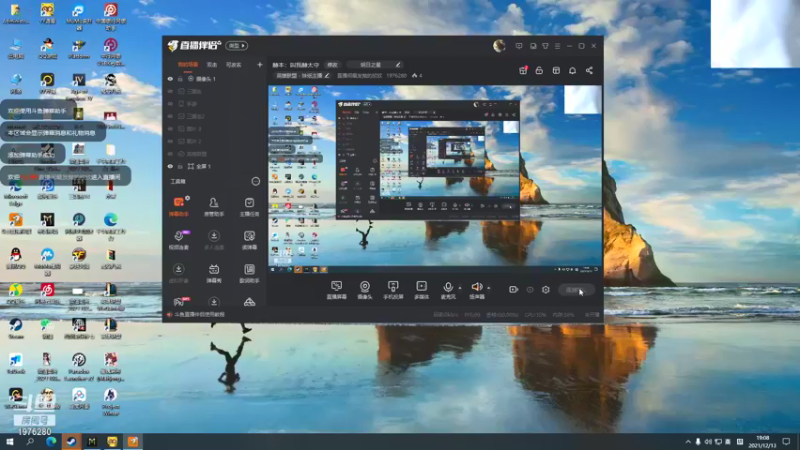
Task: Toggle visibility of the third source row
Action: [x=170, y=104]
